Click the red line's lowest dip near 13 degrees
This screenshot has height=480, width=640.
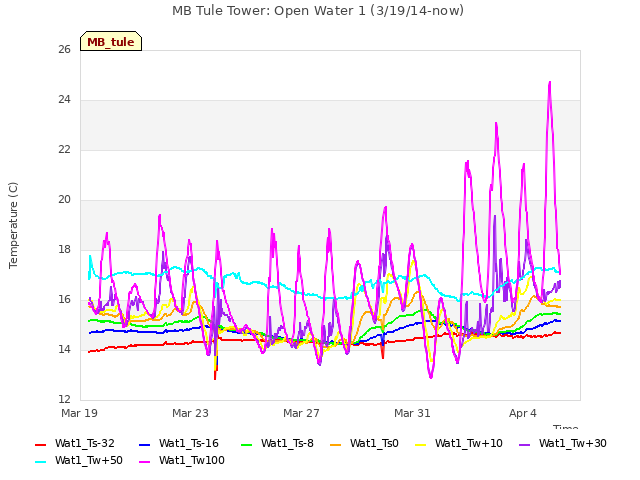point(215,378)
